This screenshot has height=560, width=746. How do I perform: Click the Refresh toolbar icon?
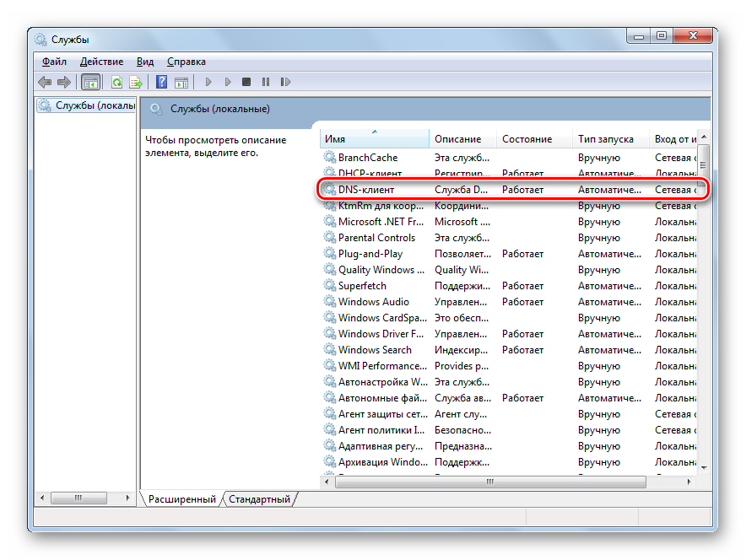point(116,82)
